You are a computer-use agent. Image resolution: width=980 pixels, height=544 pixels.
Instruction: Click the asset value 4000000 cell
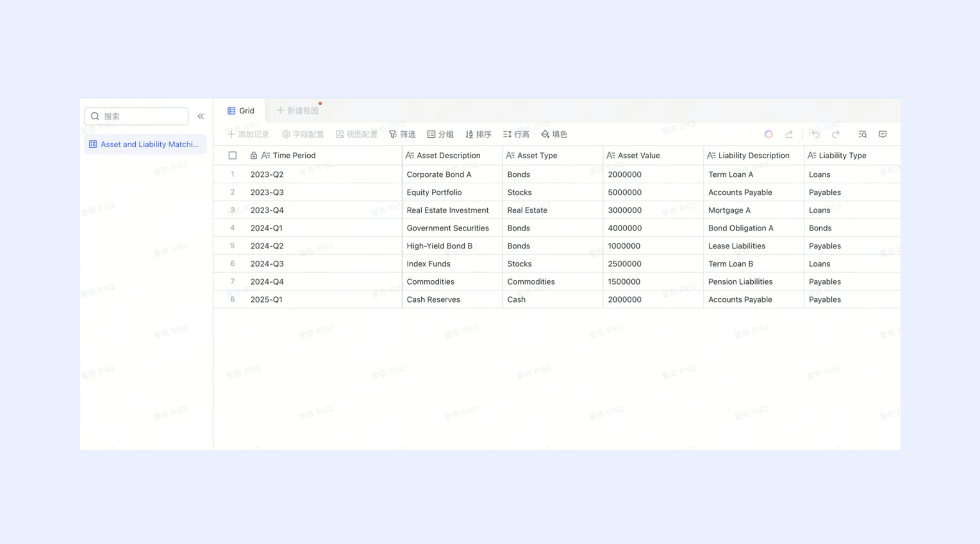pyautogui.click(x=653, y=228)
